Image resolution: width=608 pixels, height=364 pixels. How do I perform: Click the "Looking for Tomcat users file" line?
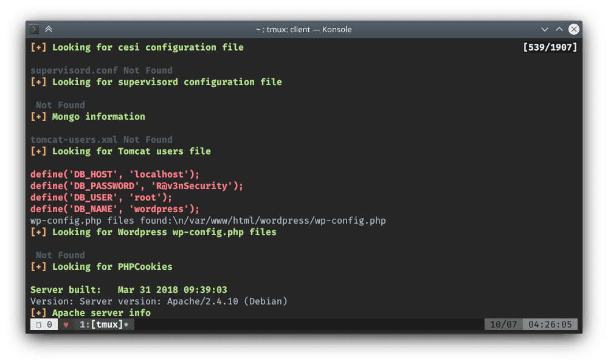pyautogui.click(x=131, y=151)
